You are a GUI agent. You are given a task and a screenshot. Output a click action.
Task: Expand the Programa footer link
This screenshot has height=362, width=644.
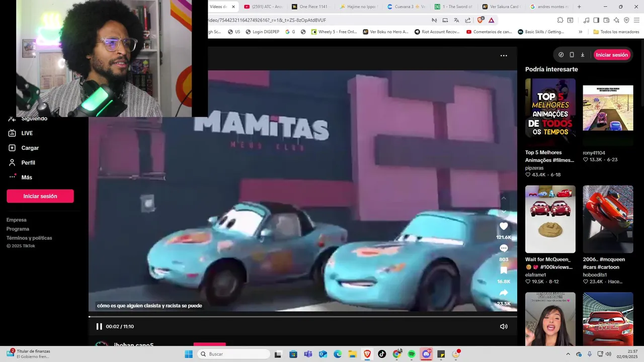tap(18, 229)
